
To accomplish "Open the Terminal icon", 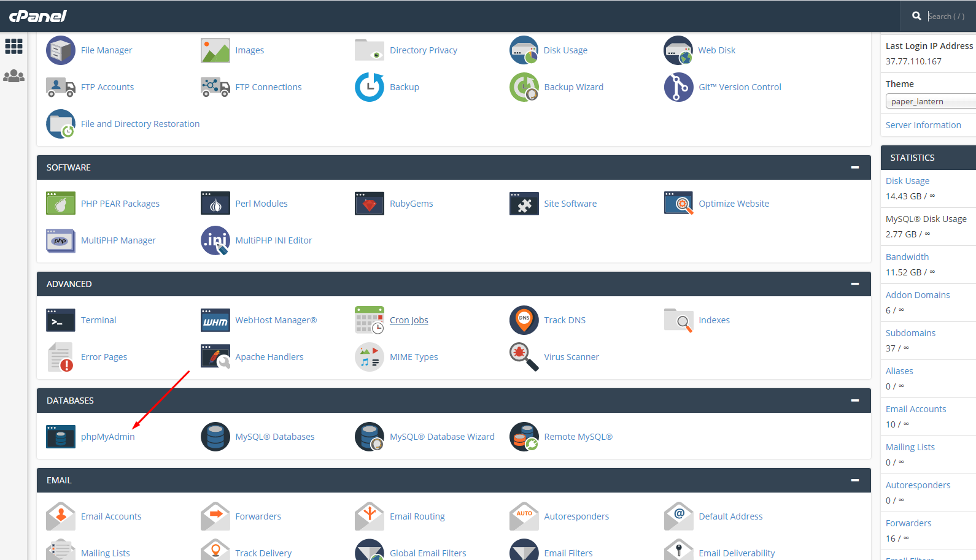I will (x=61, y=320).
